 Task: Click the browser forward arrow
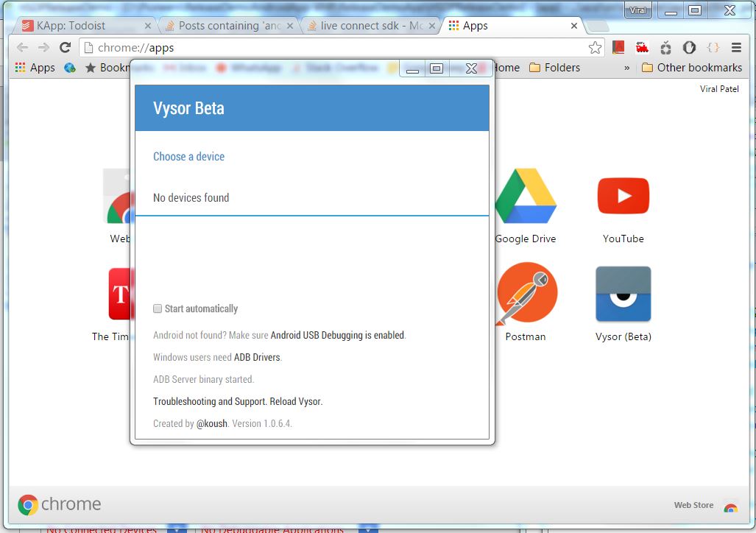[44, 47]
